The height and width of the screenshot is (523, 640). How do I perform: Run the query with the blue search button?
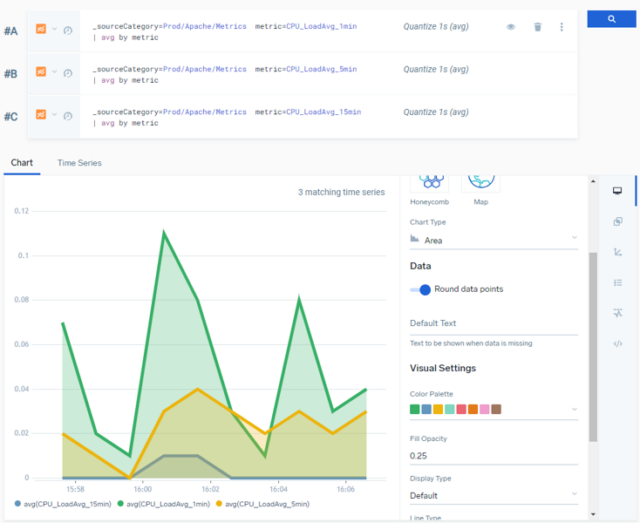click(611, 19)
